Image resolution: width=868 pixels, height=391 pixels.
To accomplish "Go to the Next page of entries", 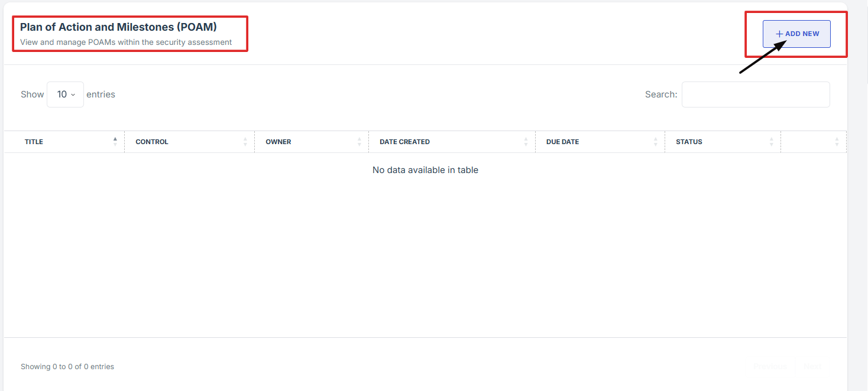I will point(812,367).
